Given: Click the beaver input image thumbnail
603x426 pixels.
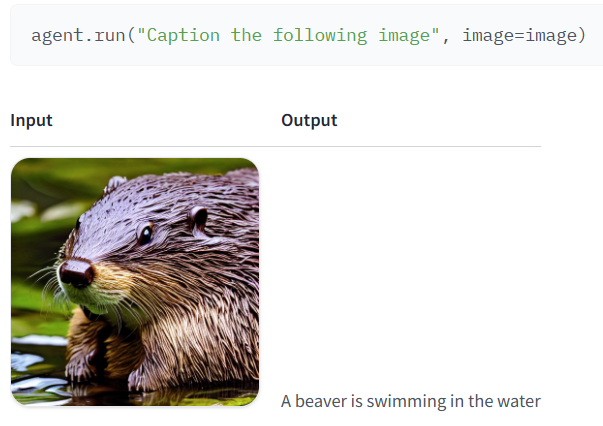Looking at the screenshot, I should click(135, 282).
